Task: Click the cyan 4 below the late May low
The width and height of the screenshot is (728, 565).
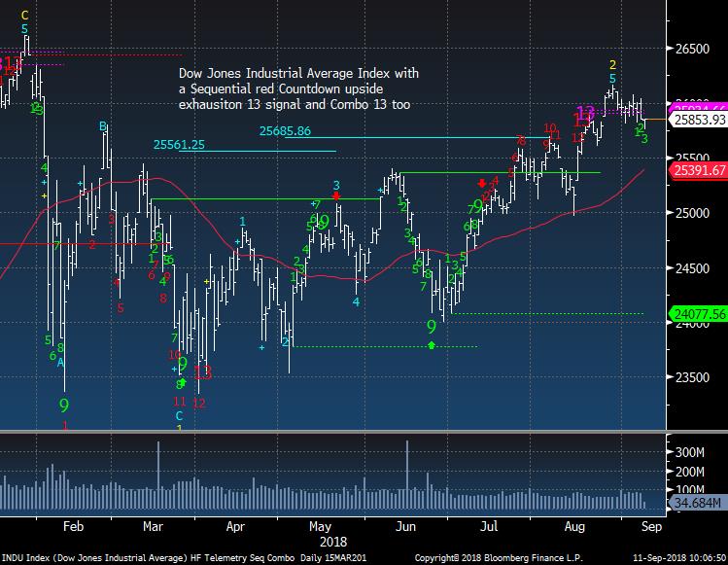Action: tap(356, 302)
